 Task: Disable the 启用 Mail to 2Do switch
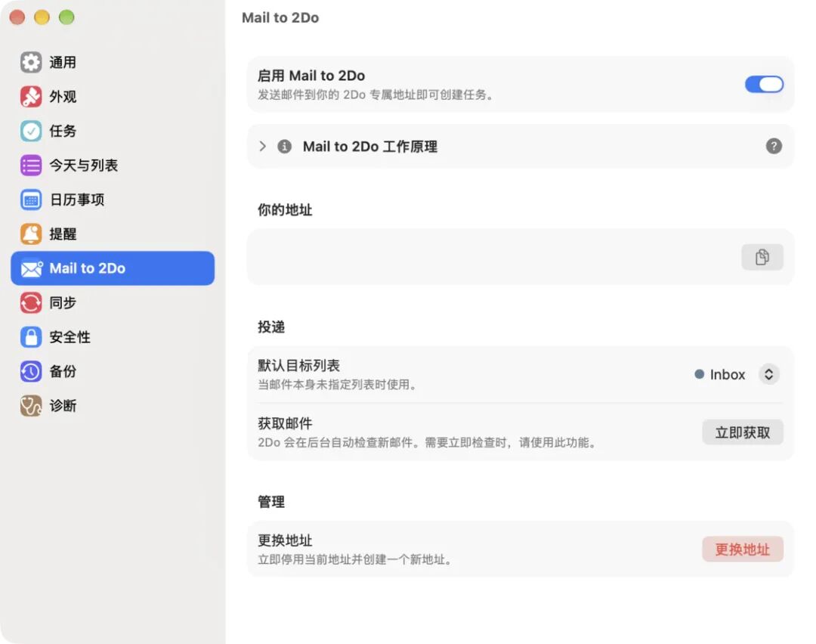click(764, 85)
